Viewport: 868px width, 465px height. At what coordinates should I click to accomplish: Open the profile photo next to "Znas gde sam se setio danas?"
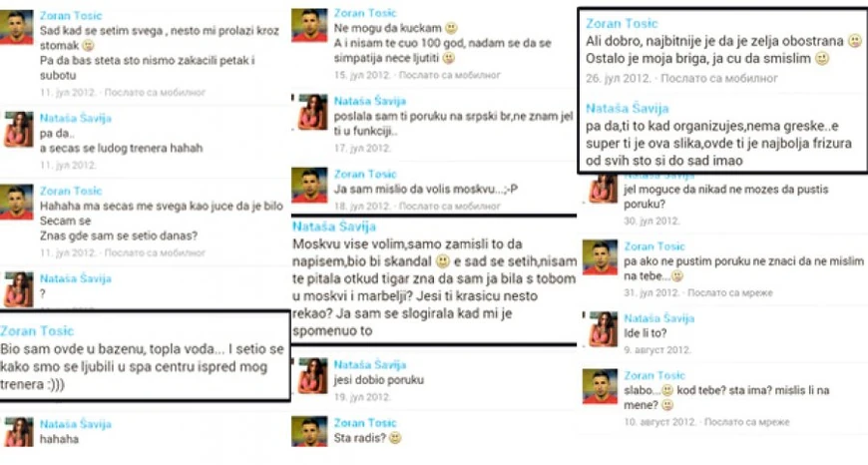tap(17, 203)
